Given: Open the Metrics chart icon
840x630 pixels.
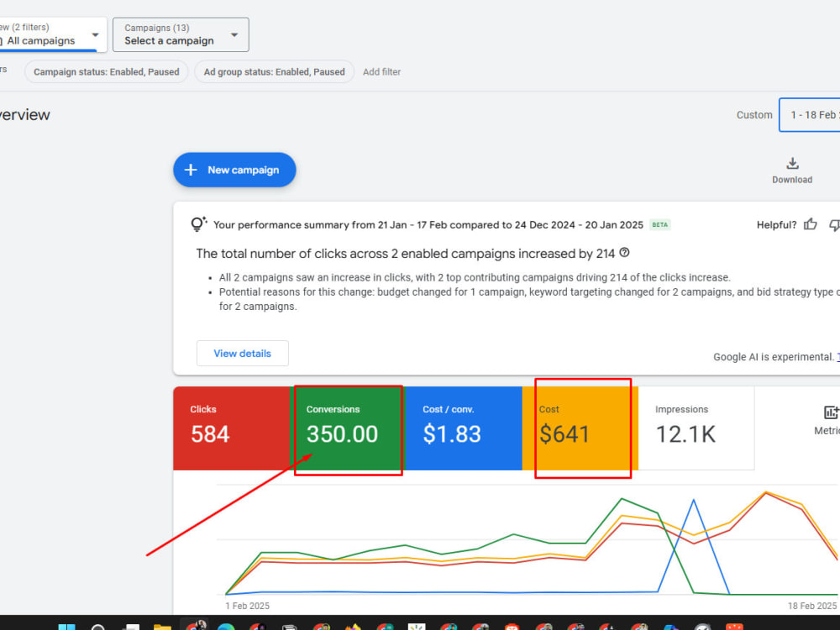Looking at the screenshot, I should click(831, 412).
